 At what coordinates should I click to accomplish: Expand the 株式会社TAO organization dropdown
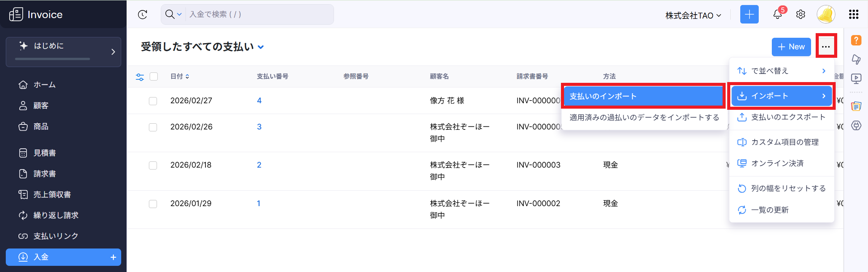pyautogui.click(x=693, y=15)
